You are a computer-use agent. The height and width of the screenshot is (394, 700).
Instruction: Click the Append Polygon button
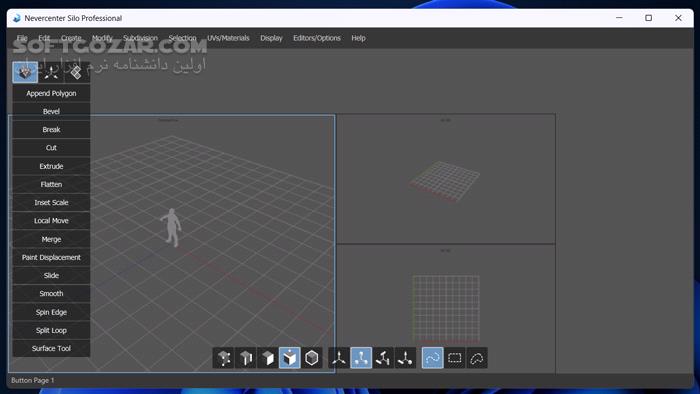[51, 93]
